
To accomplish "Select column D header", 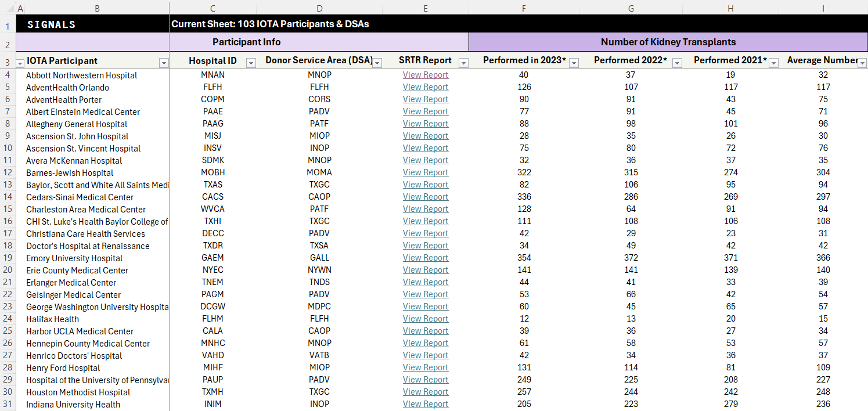I will (x=319, y=8).
